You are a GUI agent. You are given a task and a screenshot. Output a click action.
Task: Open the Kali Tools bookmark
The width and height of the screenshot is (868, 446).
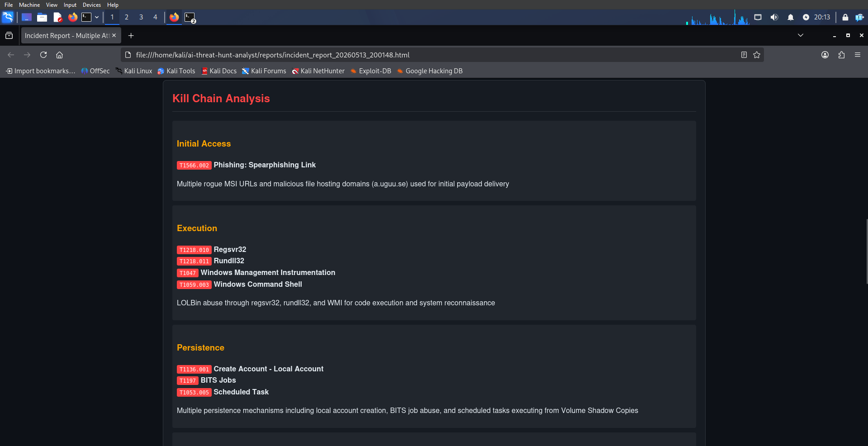(176, 71)
